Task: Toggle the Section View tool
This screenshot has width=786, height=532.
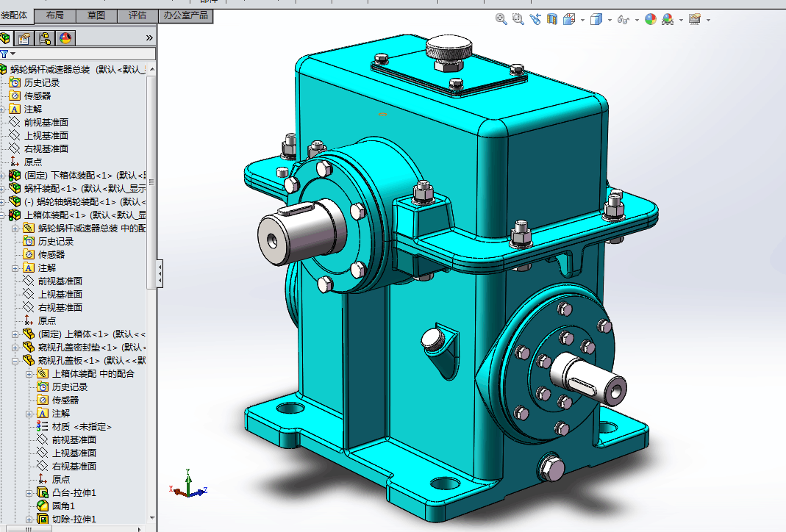Action: tap(552, 20)
